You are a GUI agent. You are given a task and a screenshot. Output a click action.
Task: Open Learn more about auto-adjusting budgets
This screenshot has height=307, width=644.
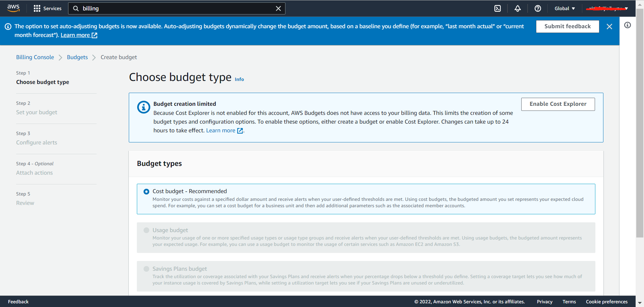click(79, 35)
